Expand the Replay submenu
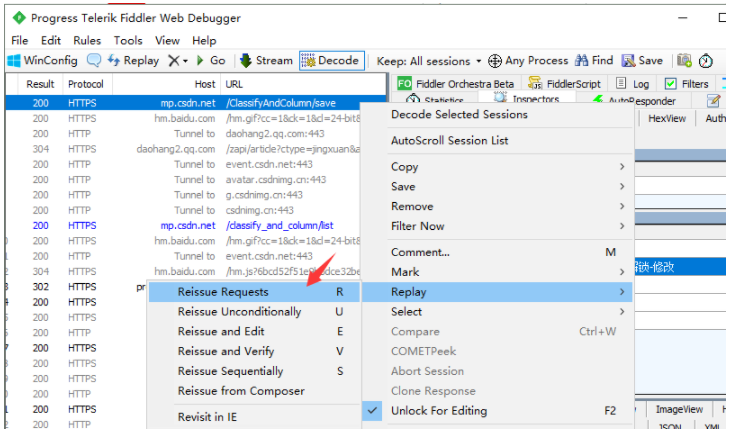Image resolution: width=731 pixels, height=429 pixels. tap(497, 292)
